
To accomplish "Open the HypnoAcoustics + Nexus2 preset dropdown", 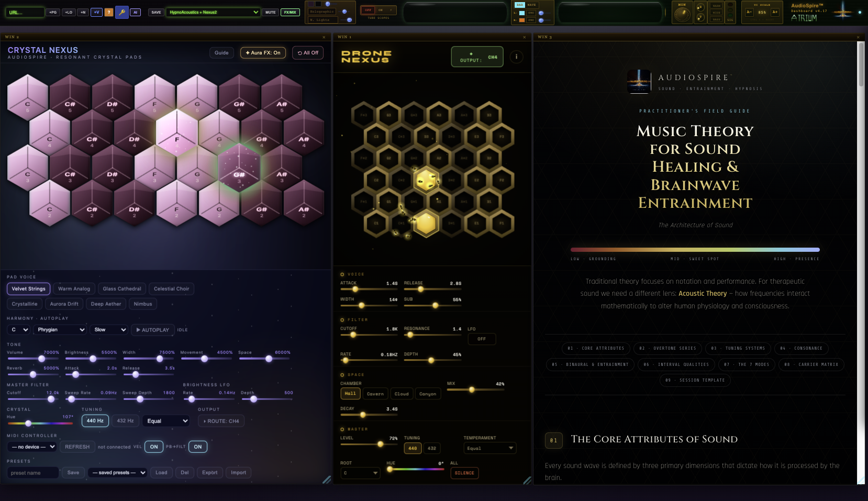I will [213, 12].
